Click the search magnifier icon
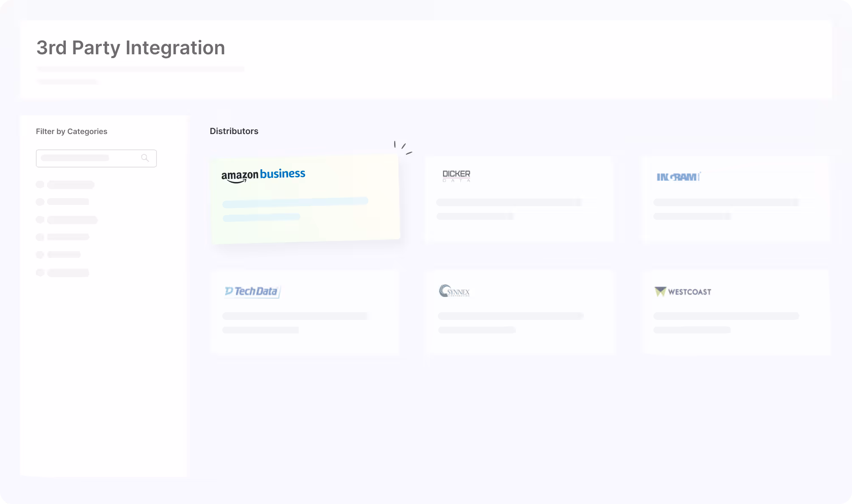Image resolution: width=852 pixels, height=504 pixels. (145, 158)
